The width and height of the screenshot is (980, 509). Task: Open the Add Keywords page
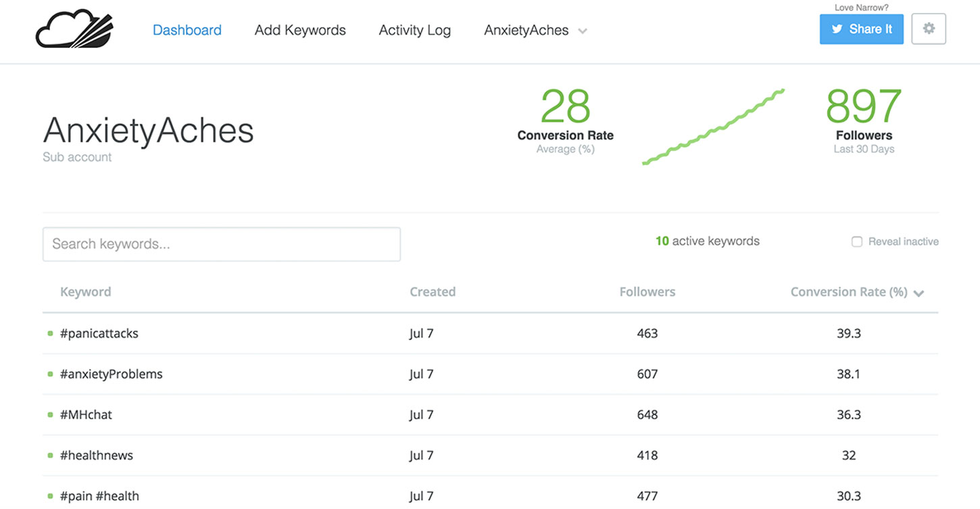(x=300, y=30)
